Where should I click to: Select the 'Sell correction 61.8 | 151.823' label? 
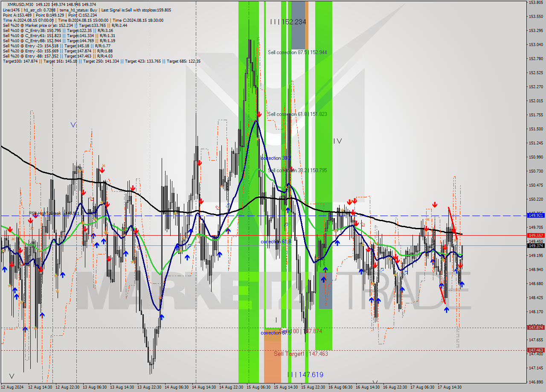click(x=297, y=114)
